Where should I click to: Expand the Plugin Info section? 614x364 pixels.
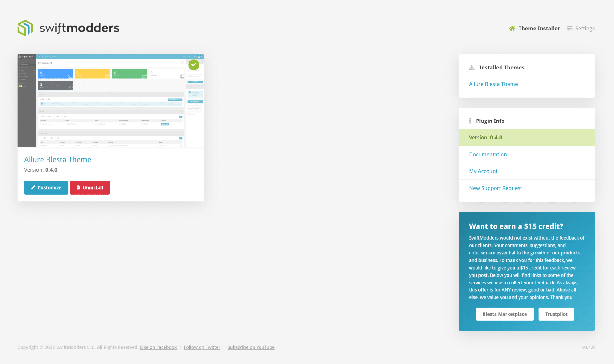(490, 121)
